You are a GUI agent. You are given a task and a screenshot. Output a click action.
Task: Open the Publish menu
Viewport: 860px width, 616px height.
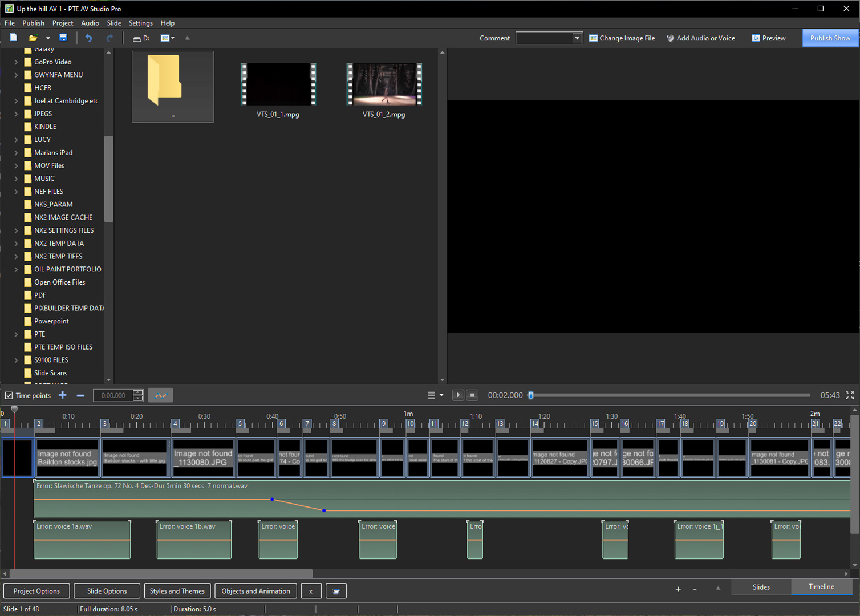[33, 23]
